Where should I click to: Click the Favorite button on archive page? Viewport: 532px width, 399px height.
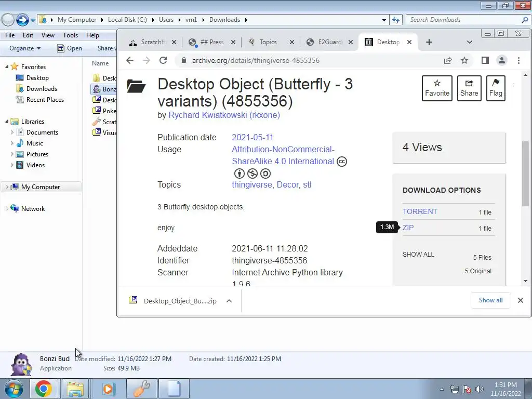[x=437, y=88]
